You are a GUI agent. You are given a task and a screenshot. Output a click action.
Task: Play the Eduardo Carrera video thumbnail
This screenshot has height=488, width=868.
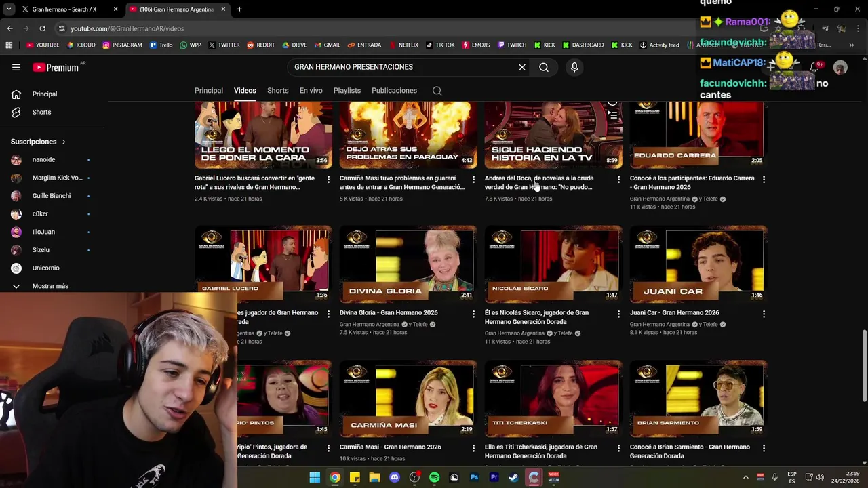(698, 135)
